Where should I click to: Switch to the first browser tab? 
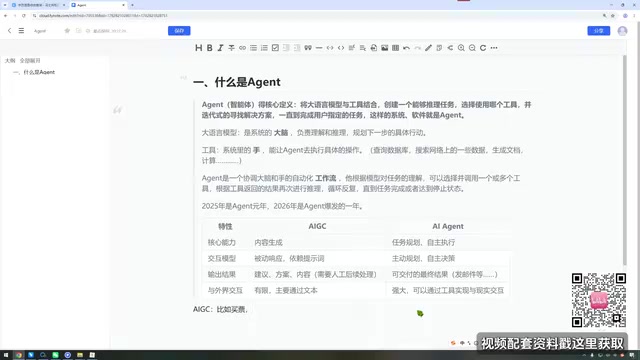(x=38, y=5)
